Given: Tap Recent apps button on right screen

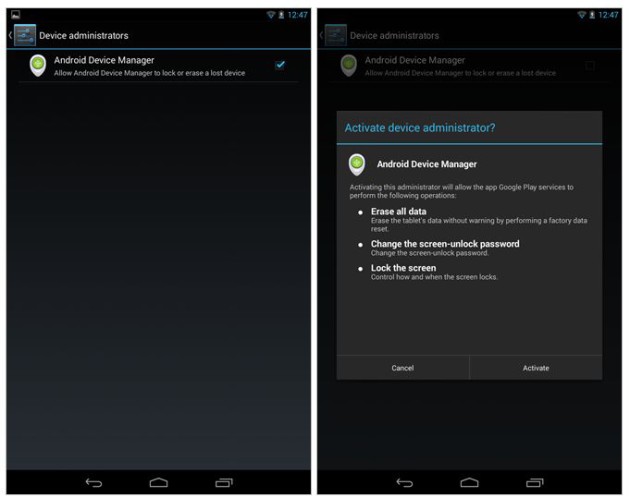Looking at the screenshot, I should pos(534,482).
